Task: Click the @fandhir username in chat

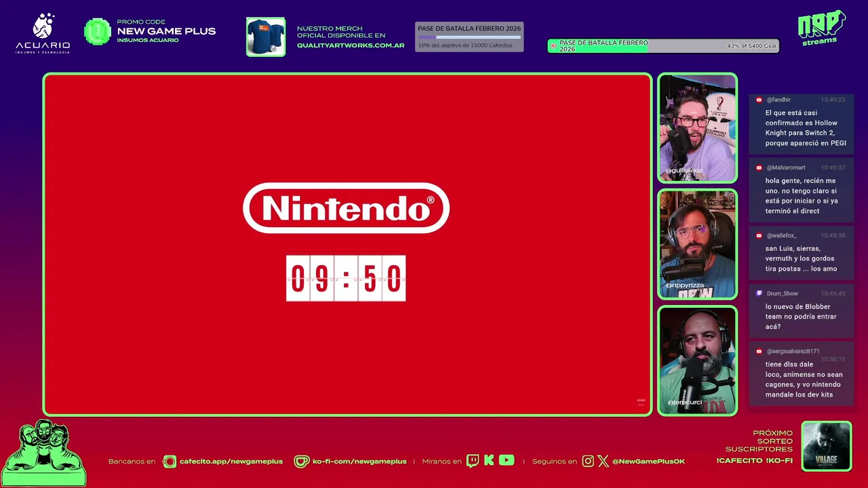Action: [x=778, y=100]
